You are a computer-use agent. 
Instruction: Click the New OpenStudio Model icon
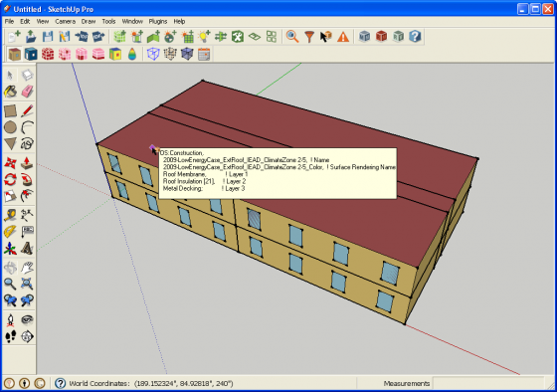click(14, 37)
